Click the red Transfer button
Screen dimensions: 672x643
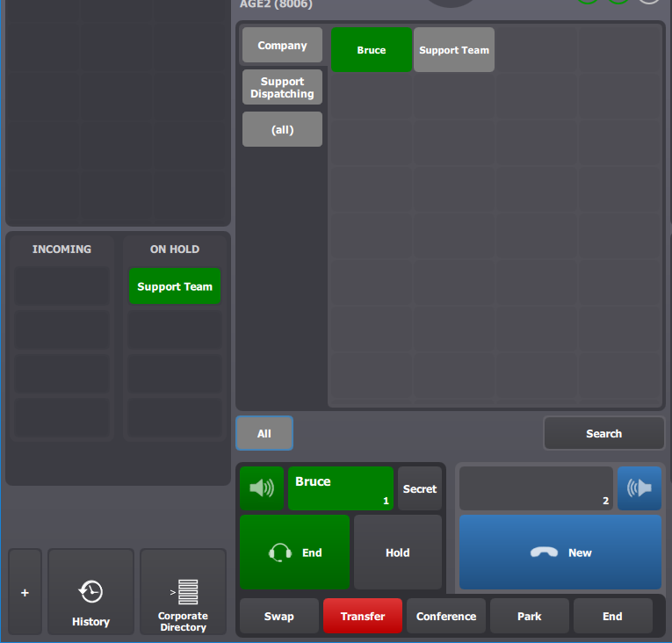click(363, 616)
